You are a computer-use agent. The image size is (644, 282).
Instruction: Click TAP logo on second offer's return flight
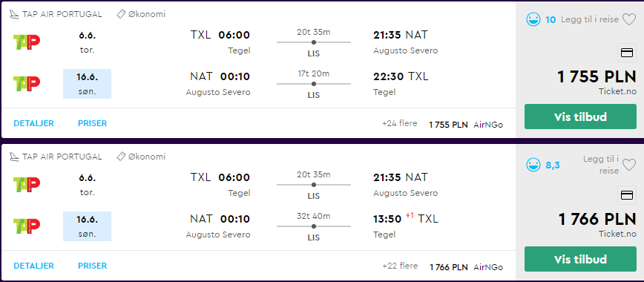[27, 226]
